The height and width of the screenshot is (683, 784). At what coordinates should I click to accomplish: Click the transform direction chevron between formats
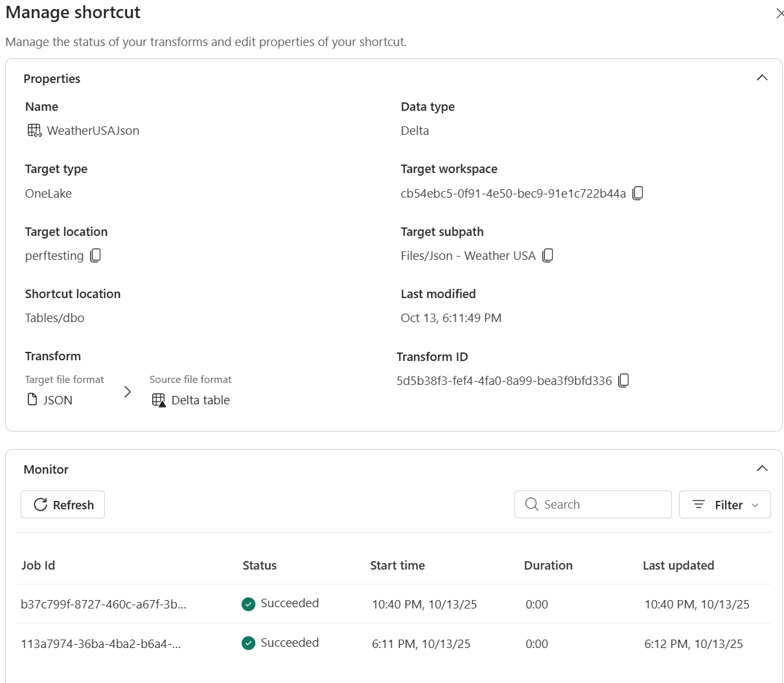pyautogui.click(x=128, y=391)
